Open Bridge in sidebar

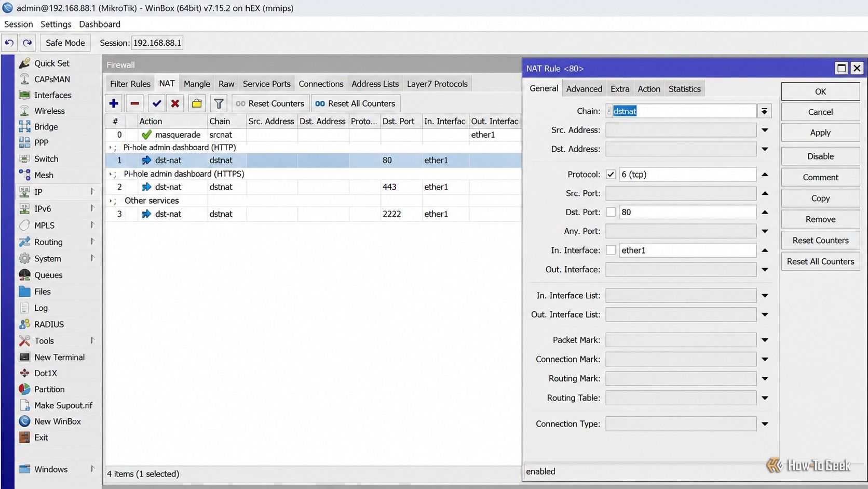46,126
